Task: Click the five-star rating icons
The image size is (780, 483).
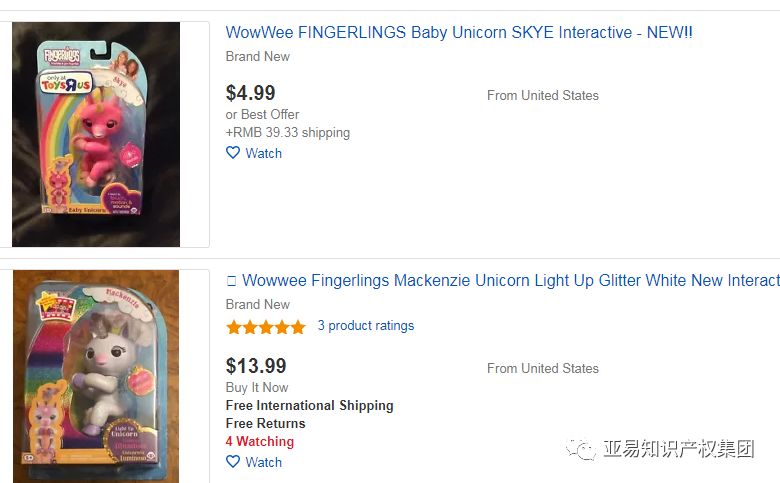Action: pos(266,326)
